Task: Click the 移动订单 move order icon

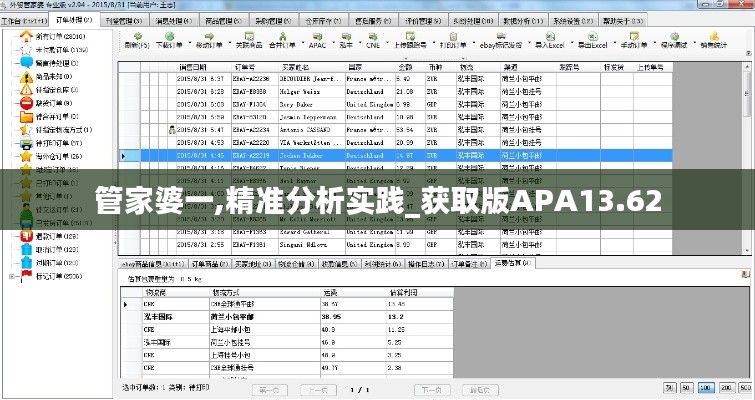Action: click(209, 37)
